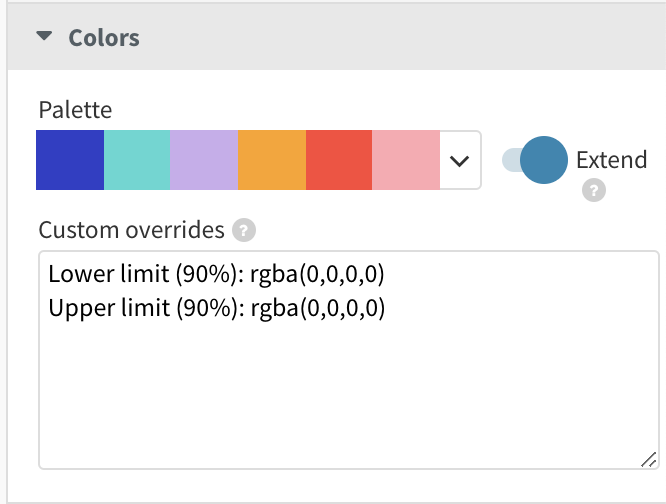
Task: Choose the pink palette swatch
Action: [x=405, y=160]
